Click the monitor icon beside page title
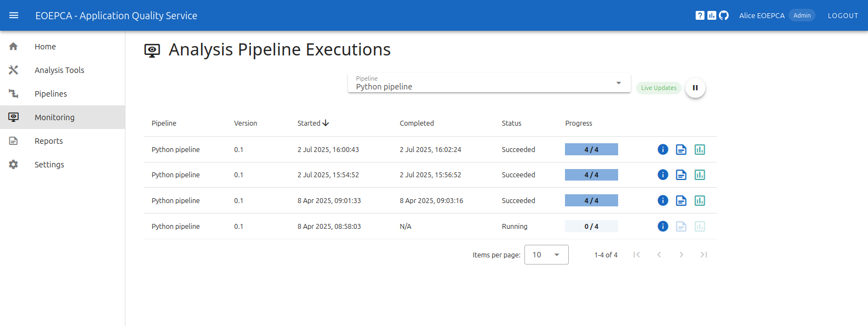Image resolution: width=868 pixels, height=326 pixels. pos(152,50)
